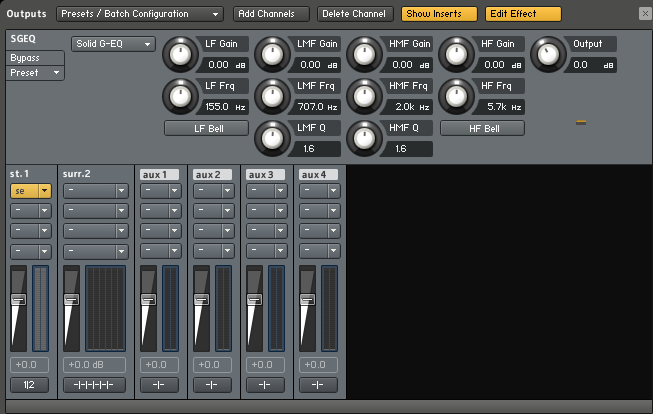Click the LF Frq 155.0 Hz value
The image size is (653, 414).
(225, 107)
